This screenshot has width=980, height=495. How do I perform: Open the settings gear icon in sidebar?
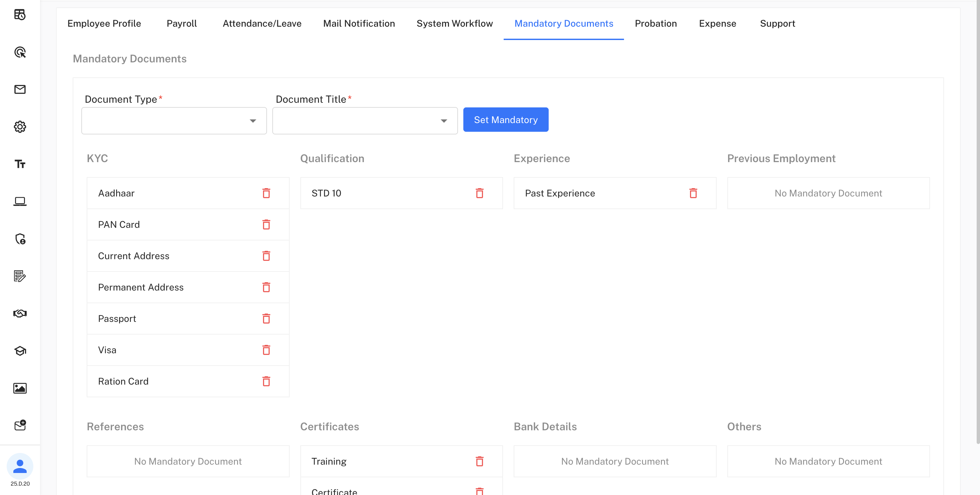point(20,127)
